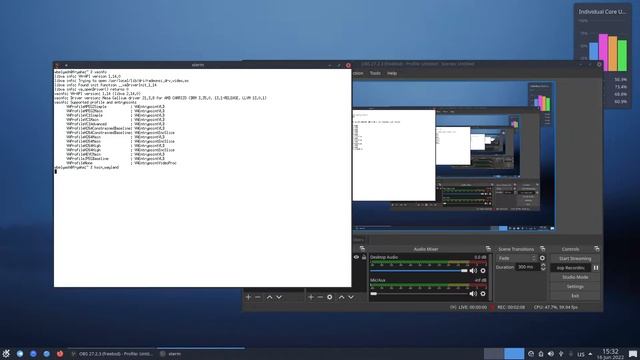The width and height of the screenshot is (640, 360).
Task: Decrease the transition Duration value
Action: coord(543,269)
